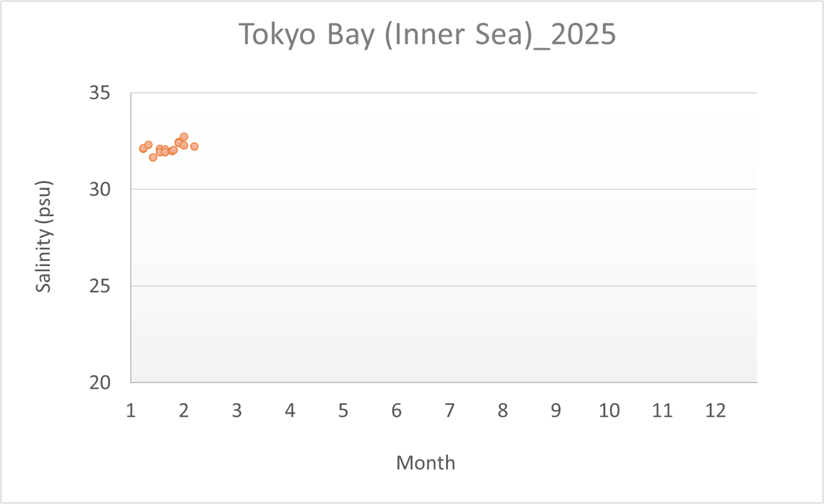
Task: Select the 35 label on the vertical axis
Action: click(100, 93)
